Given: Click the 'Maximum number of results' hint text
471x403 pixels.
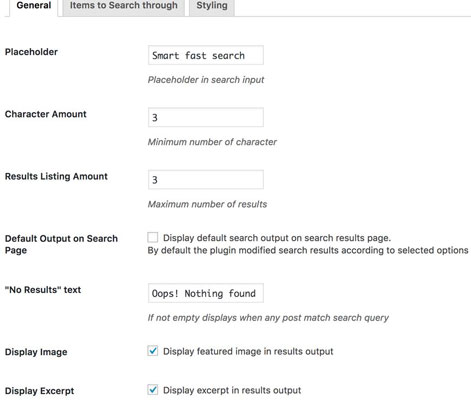Looking at the screenshot, I should click(207, 204).
